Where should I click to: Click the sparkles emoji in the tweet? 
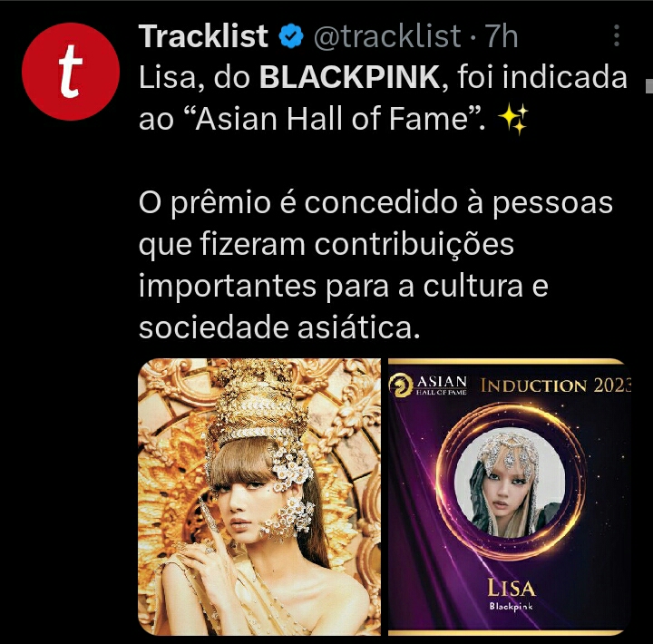513,120
